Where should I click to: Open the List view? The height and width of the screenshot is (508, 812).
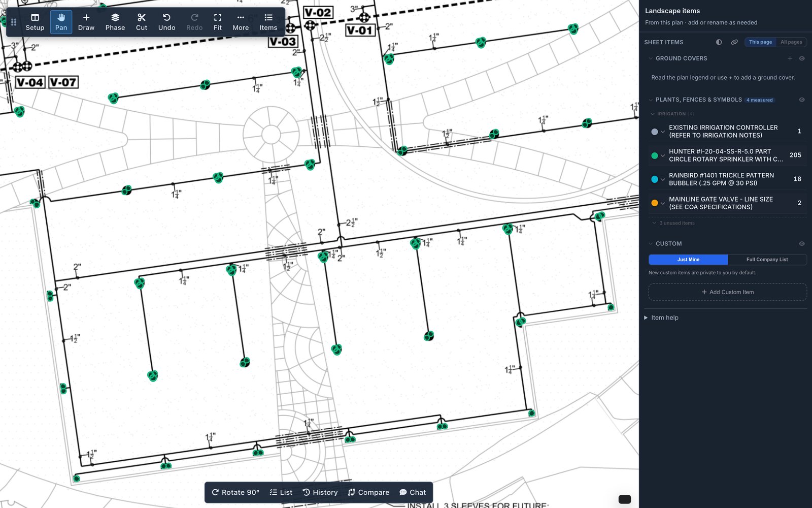coord(281,492)
